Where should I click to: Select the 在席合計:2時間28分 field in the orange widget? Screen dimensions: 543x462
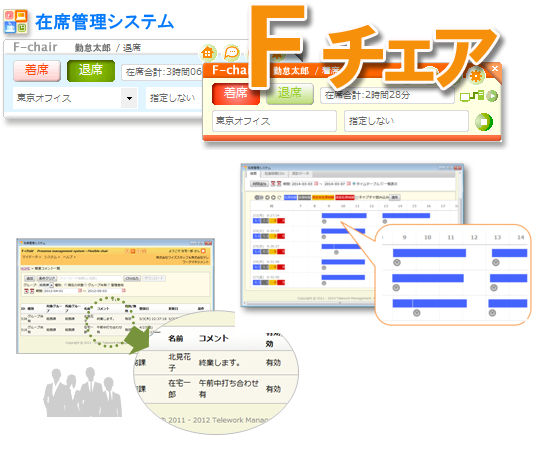(387, 95)
